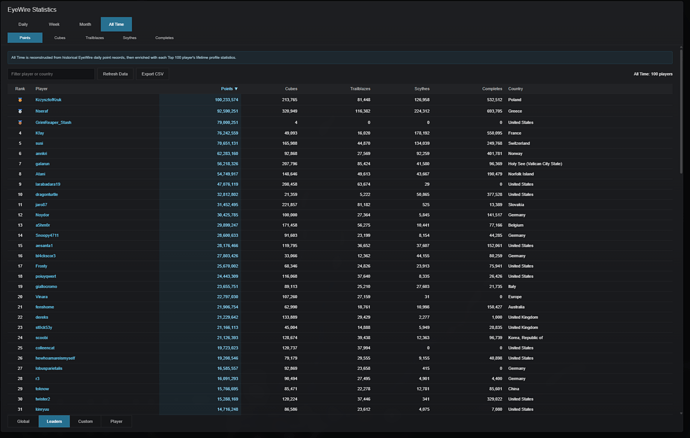Open player r3's profile link
This screenshot has width=690, height=438.
pyautogui.click(x=37, y=379)
